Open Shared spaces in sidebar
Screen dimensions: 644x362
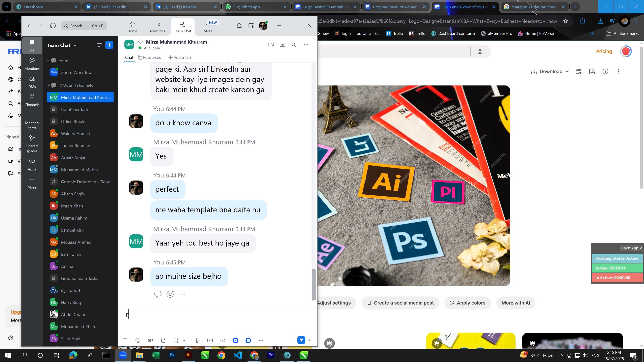tap(32, 144)
